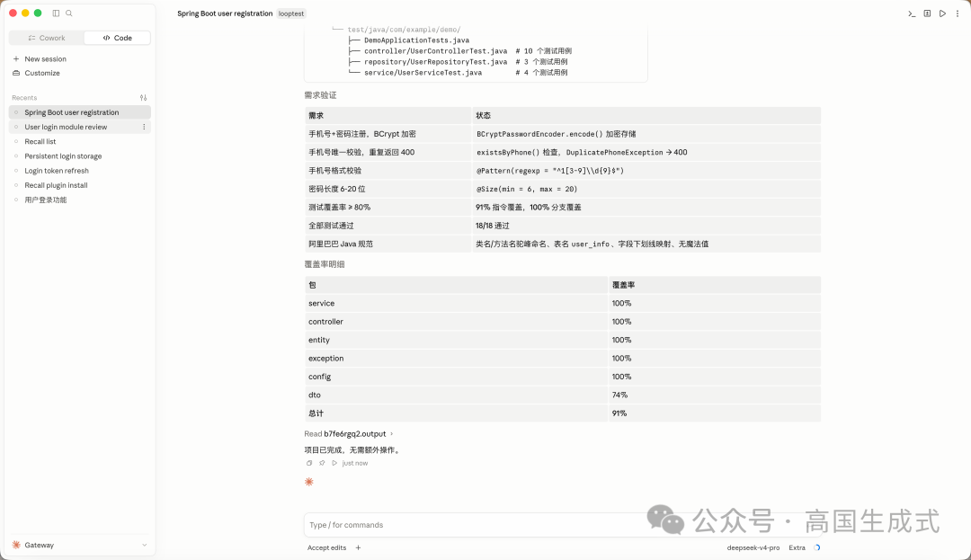
Task: Click the run play icon in the top bar
Action: (x=942, y=13)
